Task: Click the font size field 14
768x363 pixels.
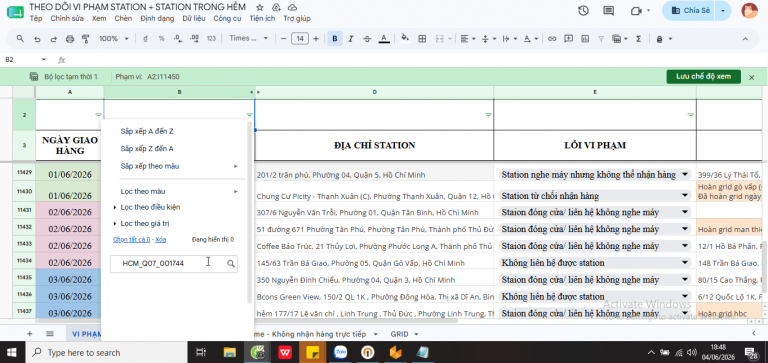Action: tap(300, 39)
